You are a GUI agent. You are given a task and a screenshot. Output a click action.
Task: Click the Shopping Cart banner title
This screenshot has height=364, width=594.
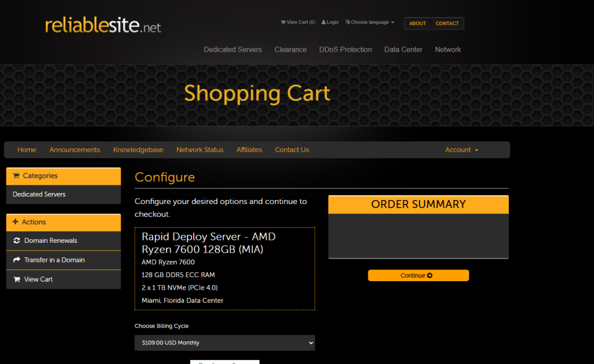(257, 93)
